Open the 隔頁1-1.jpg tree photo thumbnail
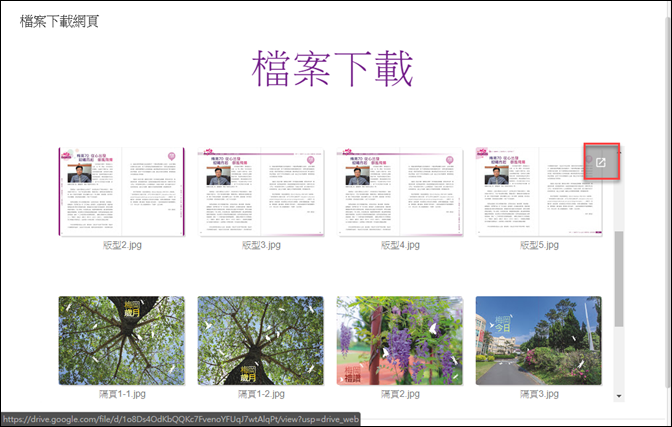Screen dimensions: 672x427 pyautogui.click(x=122, y=340)
